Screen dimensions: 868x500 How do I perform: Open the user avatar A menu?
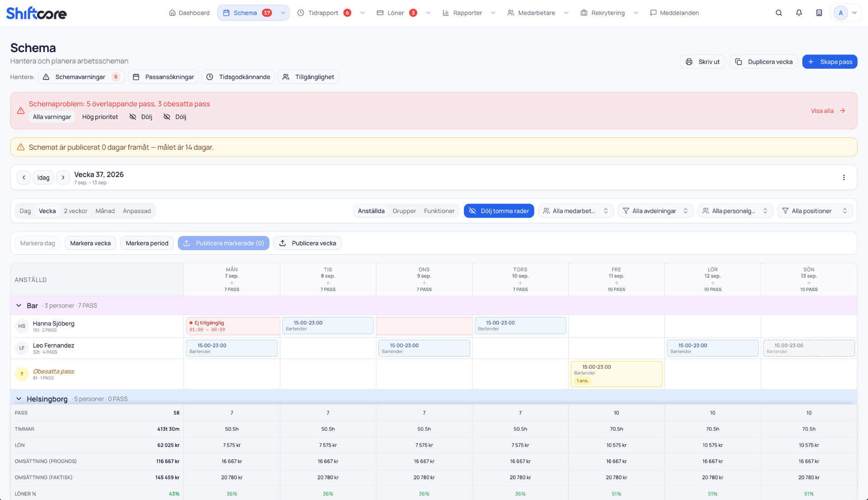tap(845, 13)
